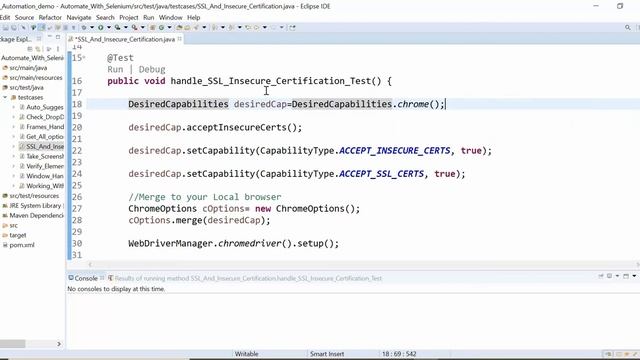The height and width of the screenshot is (360, 640).
Task: Toggle Pin Console icon in Console toolbar
Action: point(601,276)
